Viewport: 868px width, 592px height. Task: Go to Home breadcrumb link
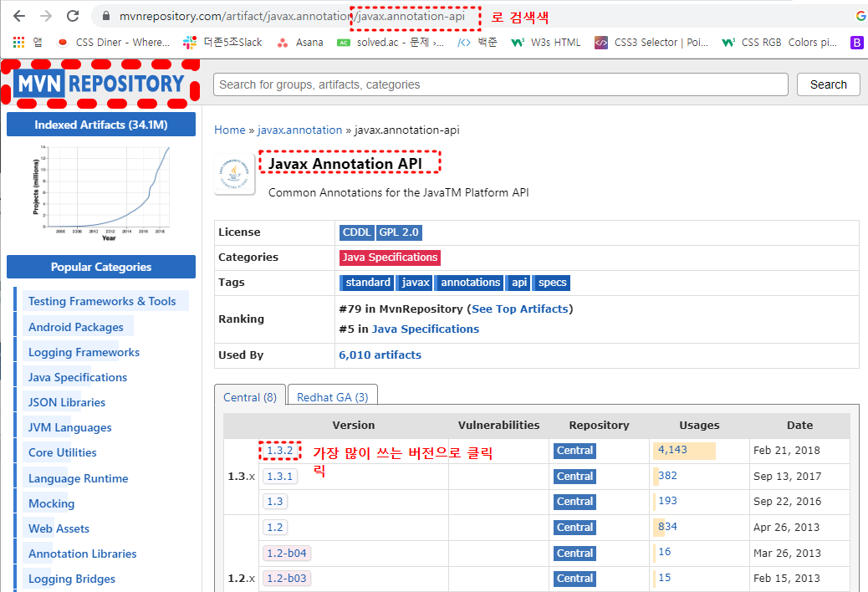click(230, 130)
